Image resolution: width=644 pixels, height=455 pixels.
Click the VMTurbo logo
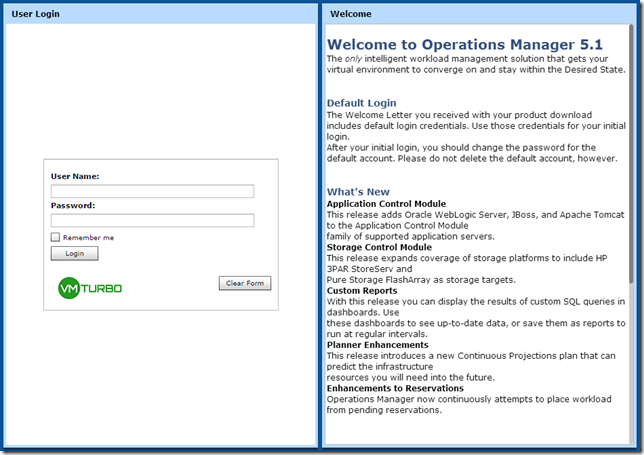90,288
